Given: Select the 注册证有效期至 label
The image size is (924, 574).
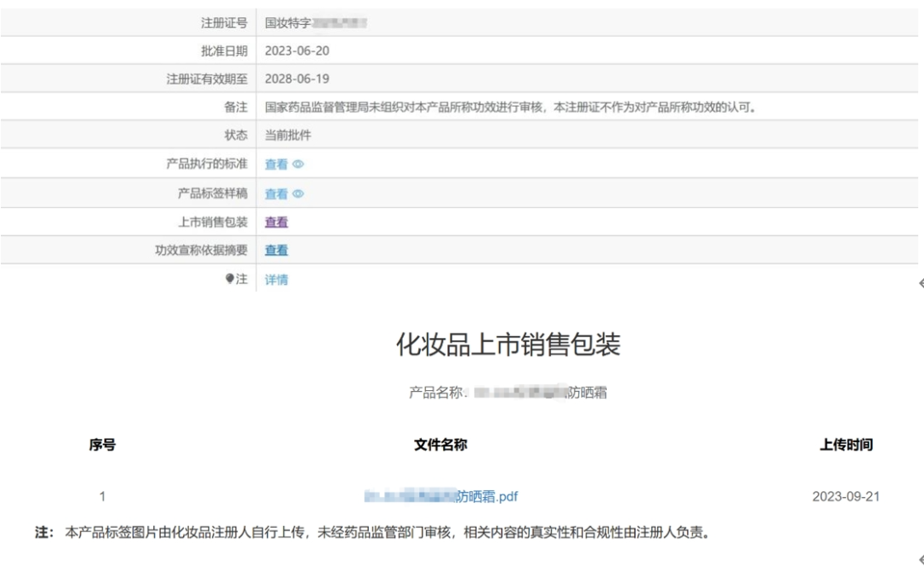Looking at the screenshot, I should pyautogui.click(x=207, y=79).
